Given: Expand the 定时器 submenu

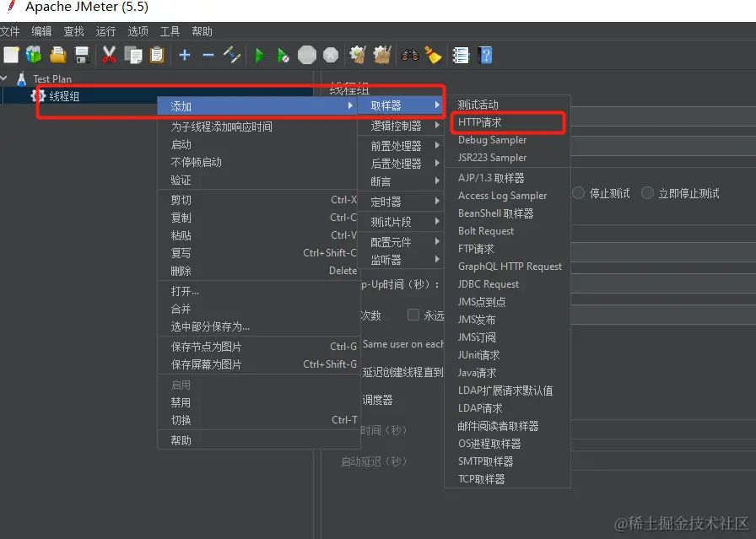Looking at the screenshot, I should tap(400, 202).
